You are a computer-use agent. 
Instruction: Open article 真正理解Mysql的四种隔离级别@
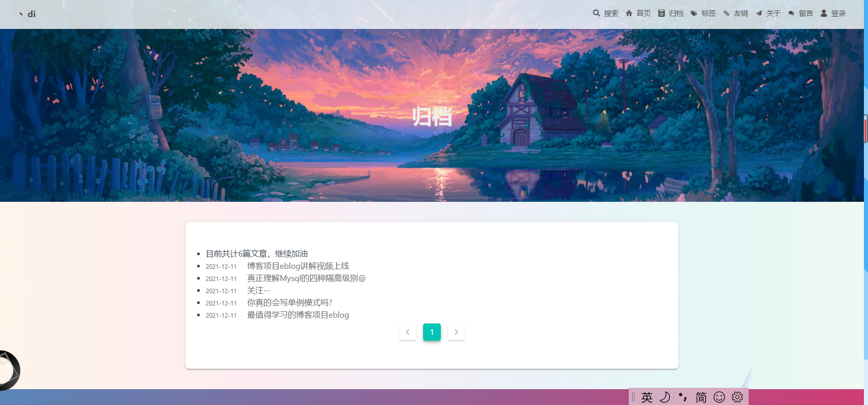[306, 278]
